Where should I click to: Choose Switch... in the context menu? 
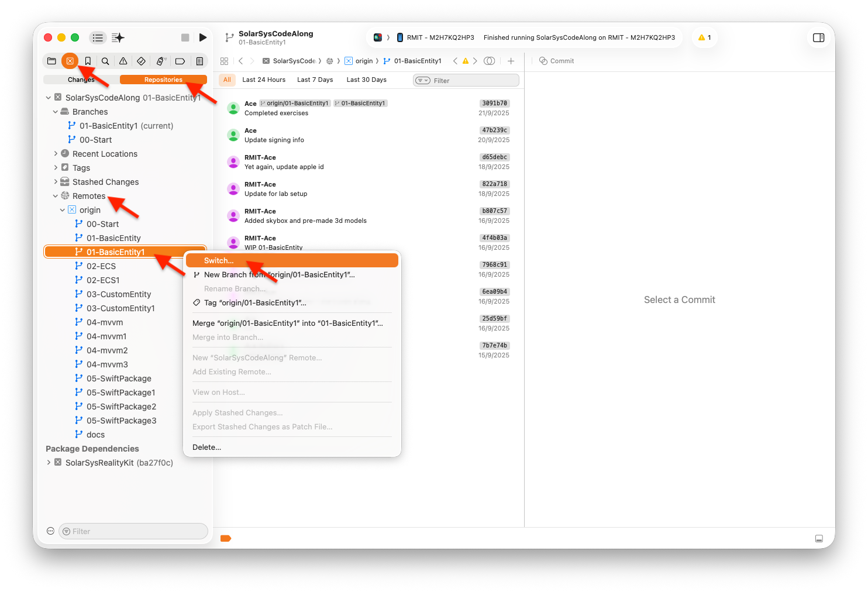[x=219, y=261]
